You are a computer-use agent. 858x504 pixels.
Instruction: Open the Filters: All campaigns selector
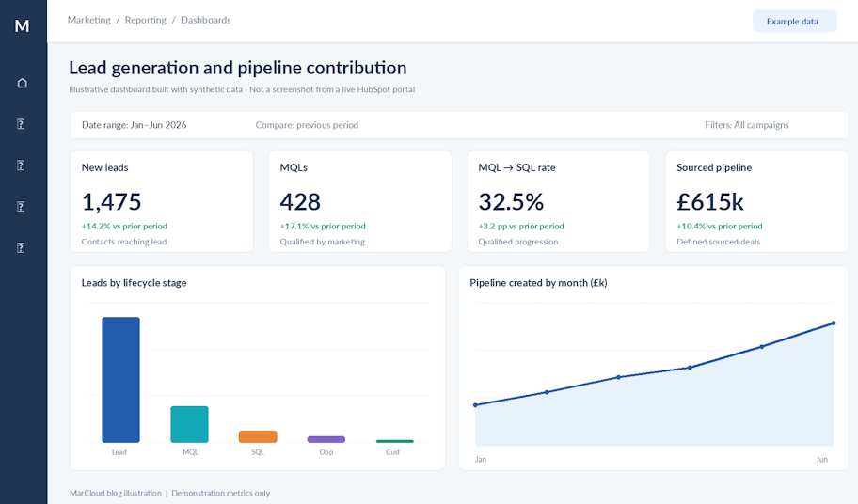pyautogui.click(x=747, y=125)
